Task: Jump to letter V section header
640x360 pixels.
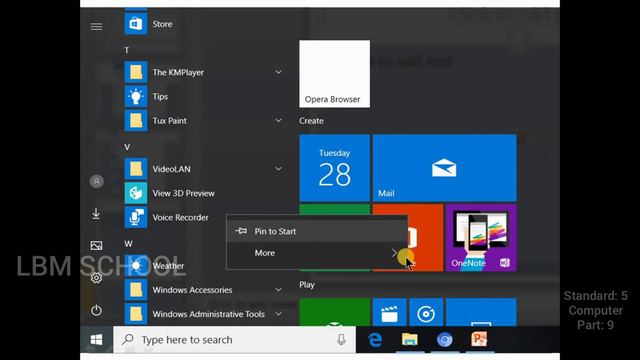Action: point(127,147)
